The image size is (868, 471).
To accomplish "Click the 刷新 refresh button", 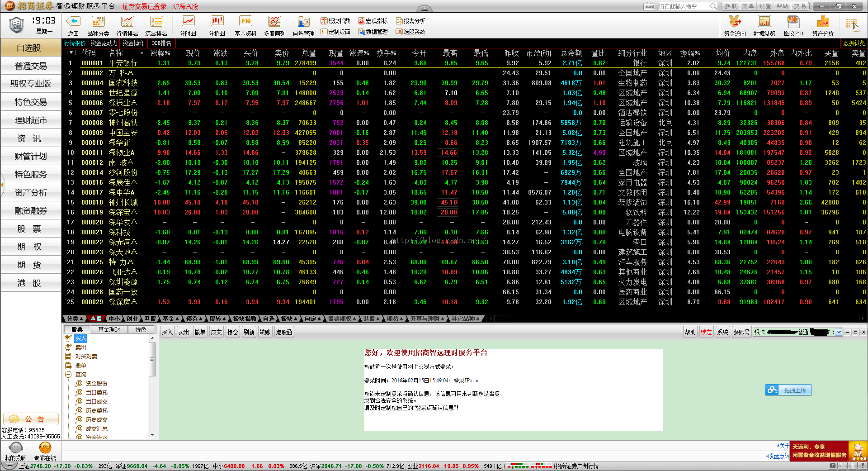I will (x=249, y=332).
